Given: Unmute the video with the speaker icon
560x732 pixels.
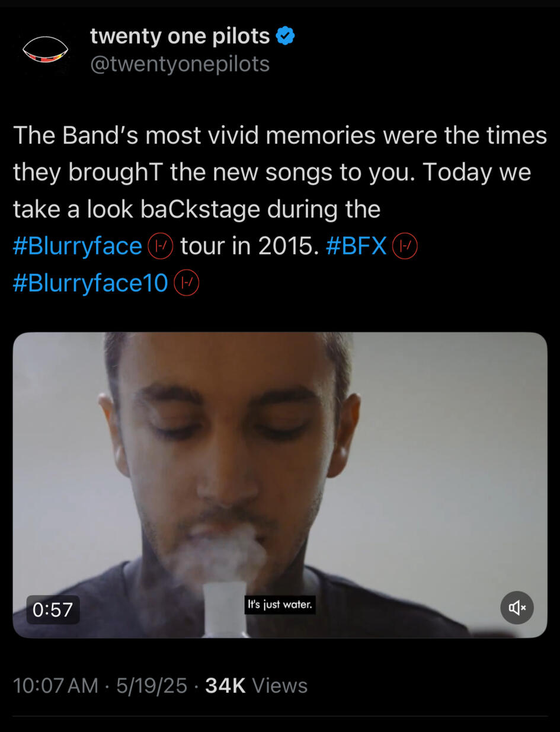Looking at the screenshot, I should 517,608.
